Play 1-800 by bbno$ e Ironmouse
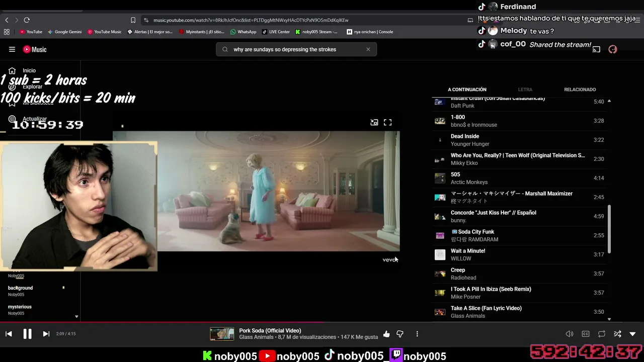The width and height of the screenshot is (644, 362). 520,121
